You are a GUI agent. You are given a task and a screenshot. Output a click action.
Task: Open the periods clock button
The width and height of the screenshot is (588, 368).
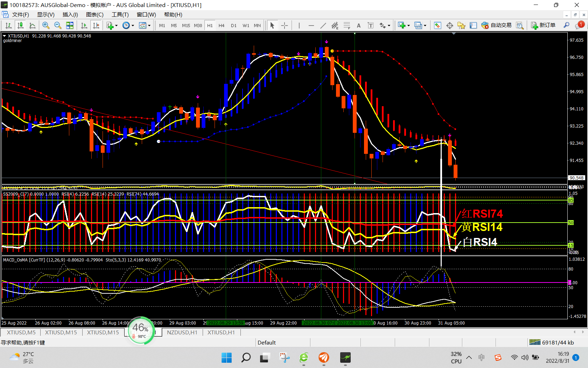tap(126, 25)
